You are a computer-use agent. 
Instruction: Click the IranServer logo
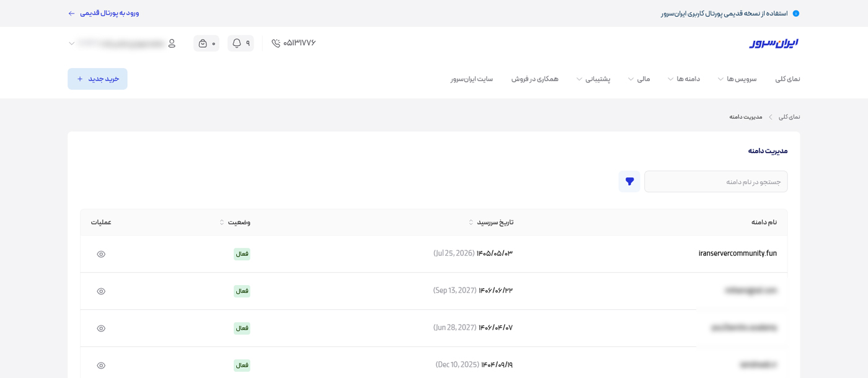point(773,43)
